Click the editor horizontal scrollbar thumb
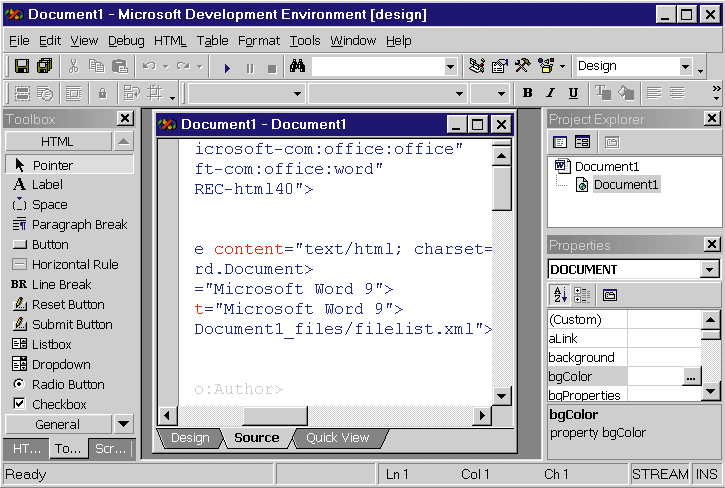 (275, 415)
